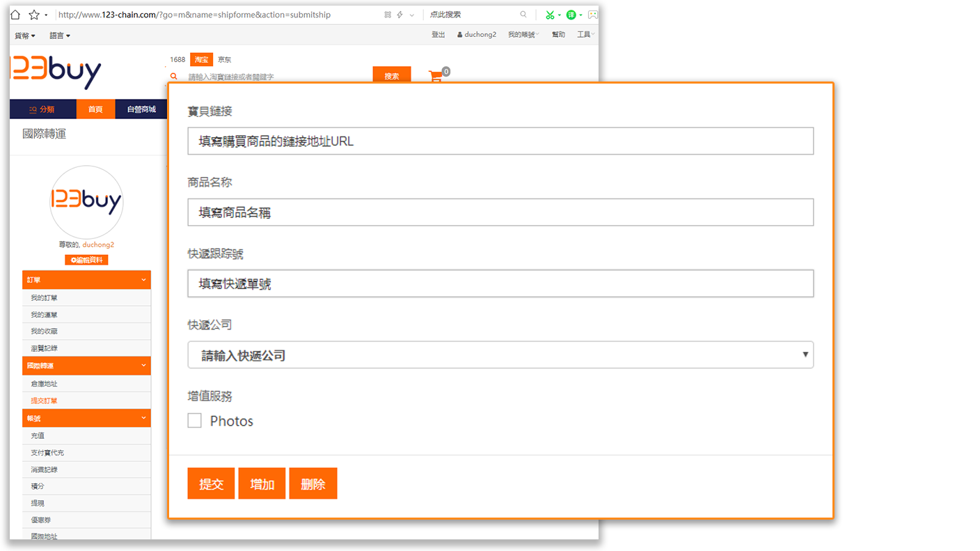Open the 貨幣 currency dropdown
Screen dimensions: 980x551
point(25,36)
